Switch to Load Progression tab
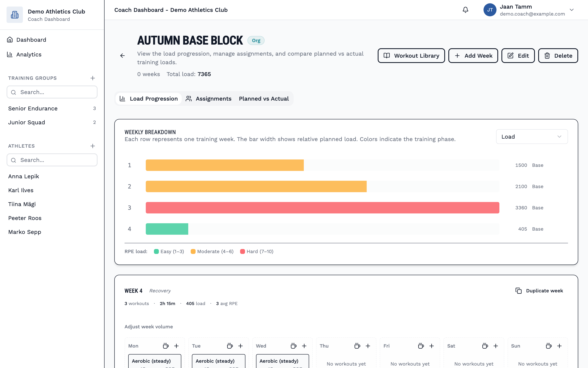The image size is (588, 368). point(149,99)
